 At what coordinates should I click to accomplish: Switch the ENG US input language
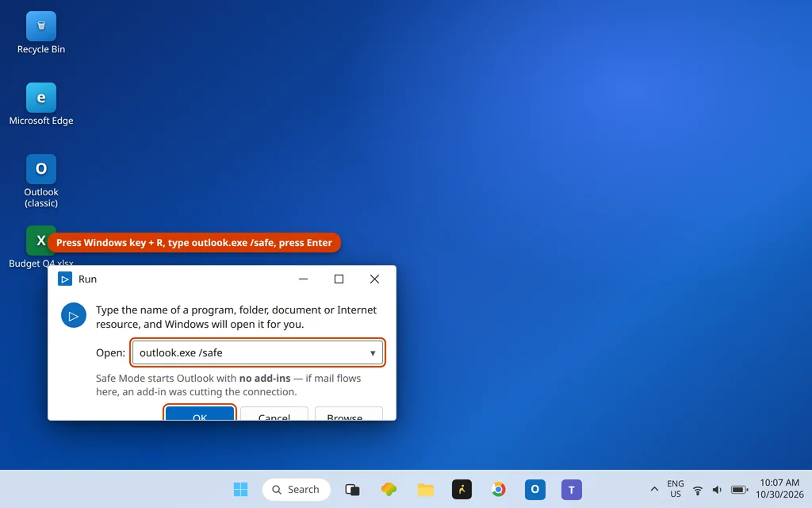click(x=676, y=489)
